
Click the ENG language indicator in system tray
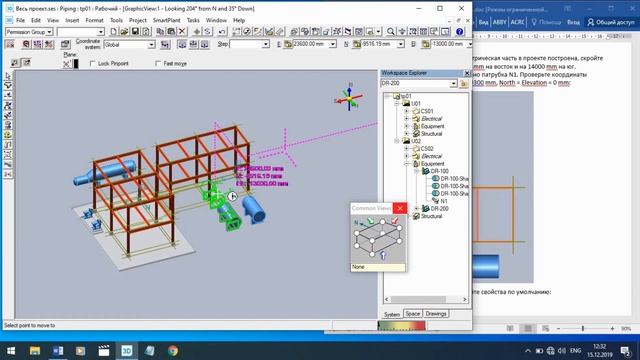point(576,351)
